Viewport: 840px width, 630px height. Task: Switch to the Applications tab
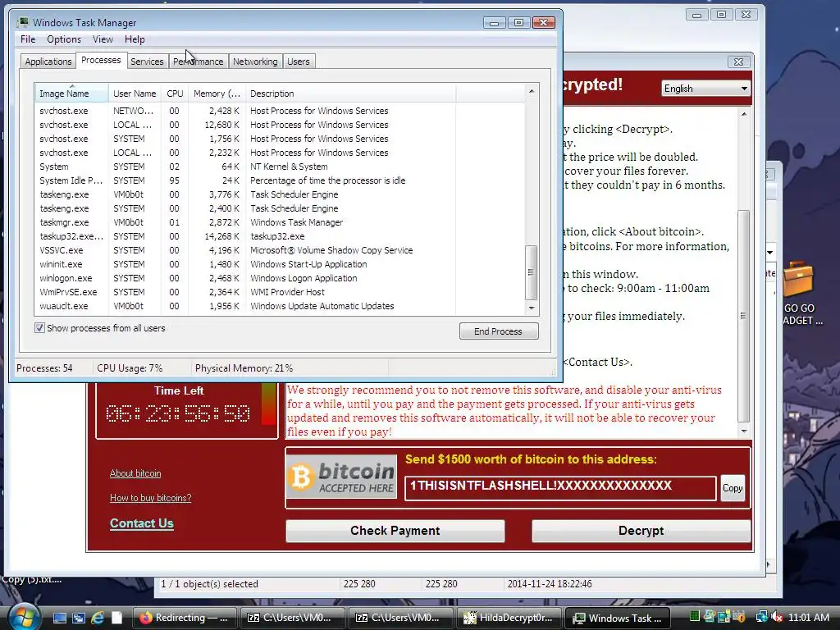pyautogui.click(x=48, y=62)
